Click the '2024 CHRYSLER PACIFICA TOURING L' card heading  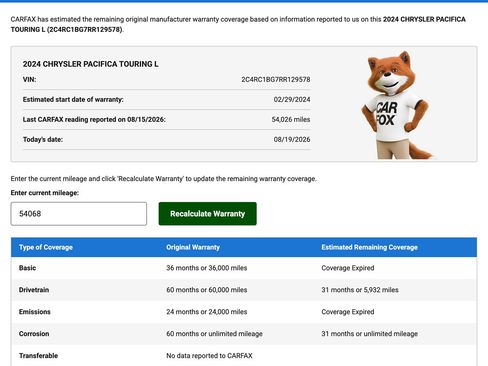(91, 64)
